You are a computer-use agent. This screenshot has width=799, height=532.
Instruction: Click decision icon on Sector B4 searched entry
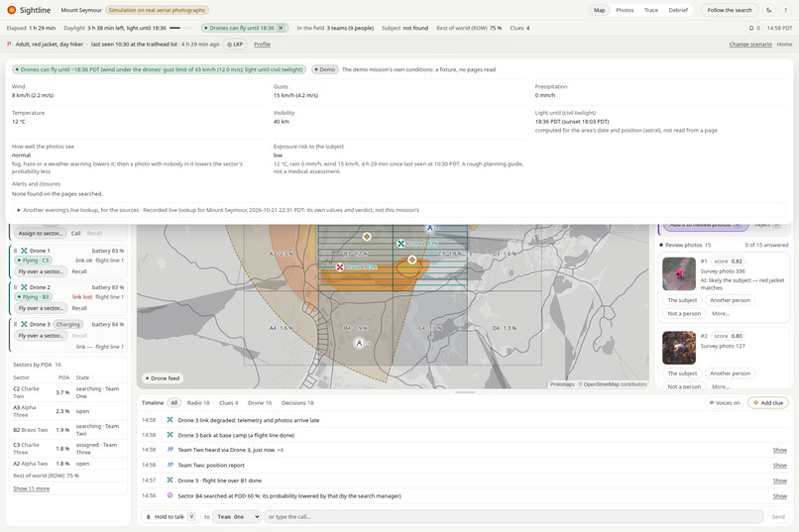click(170, 495)
